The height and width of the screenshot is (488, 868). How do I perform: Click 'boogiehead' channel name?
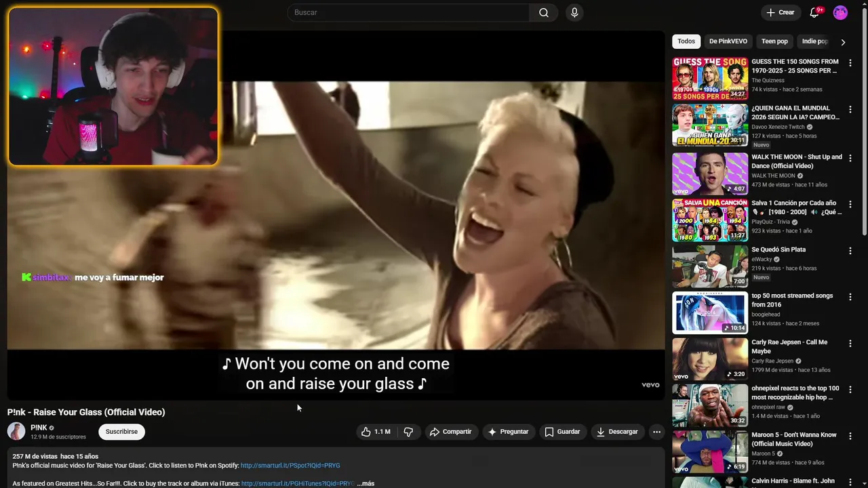click(766, 314)
